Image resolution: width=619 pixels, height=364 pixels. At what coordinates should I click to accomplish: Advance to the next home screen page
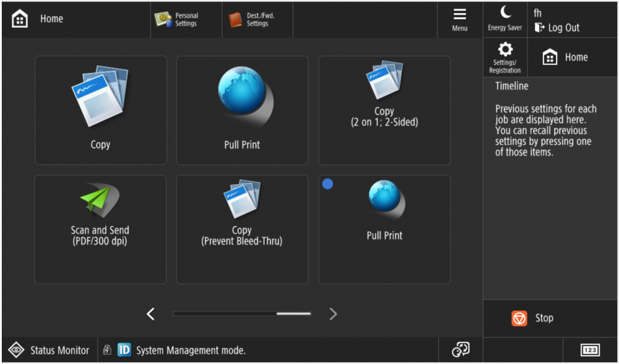click(333, 314)
